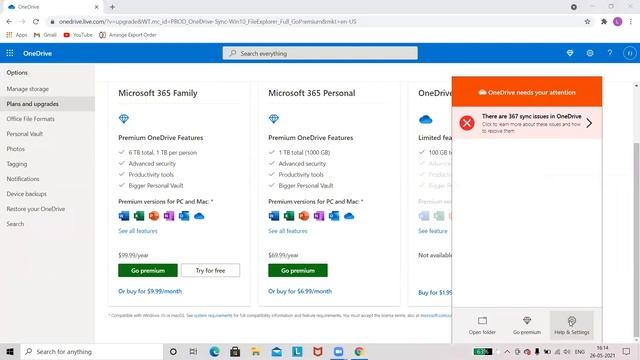The image size is (640, 360).
Task: Open Office File Formats option
Action: pos(30,119)
